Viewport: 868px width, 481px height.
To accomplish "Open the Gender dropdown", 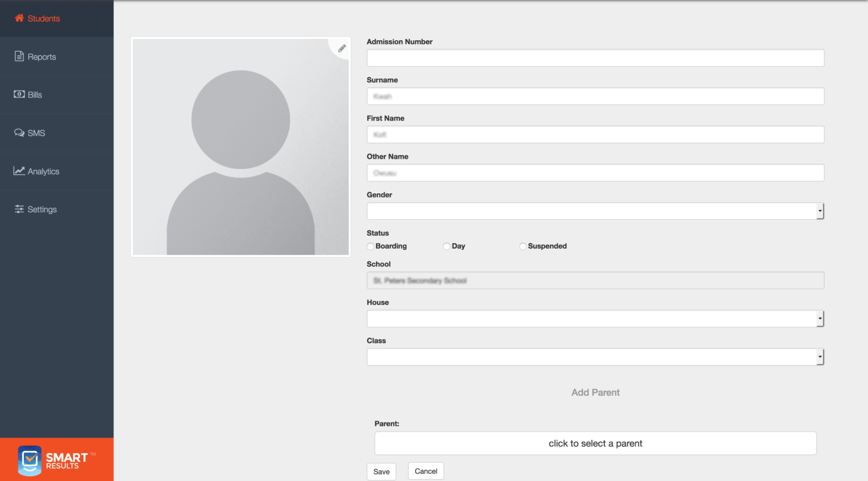I will pos(595,211).
